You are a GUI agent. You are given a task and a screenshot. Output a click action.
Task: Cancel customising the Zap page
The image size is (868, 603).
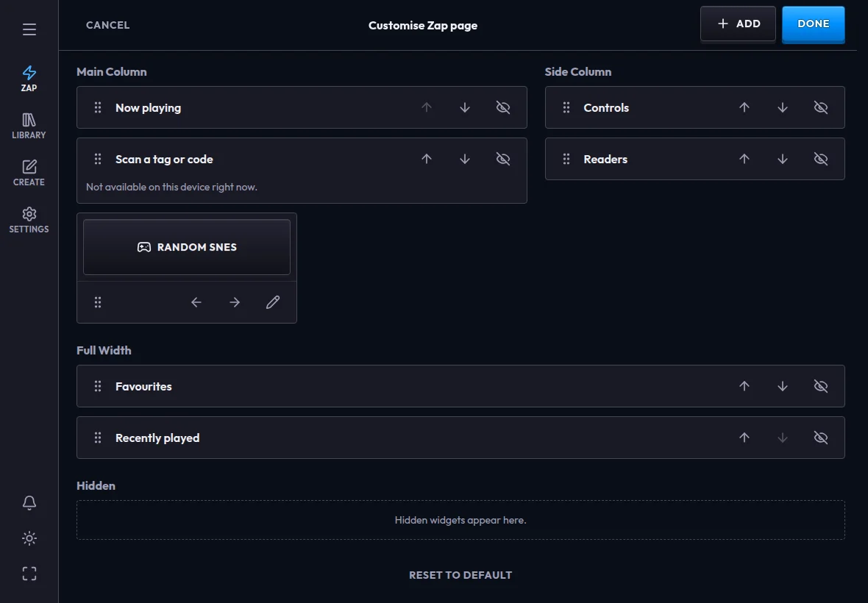108,25
